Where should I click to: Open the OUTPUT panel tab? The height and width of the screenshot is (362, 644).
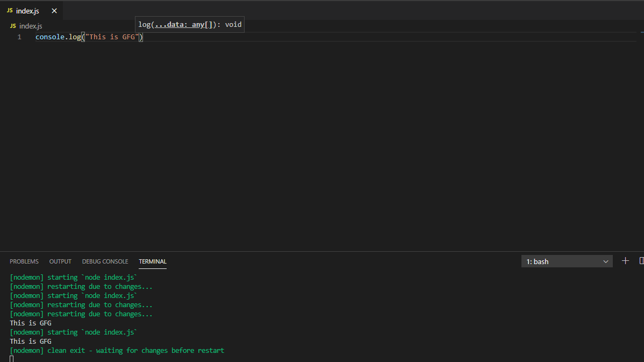coord(60,261)
